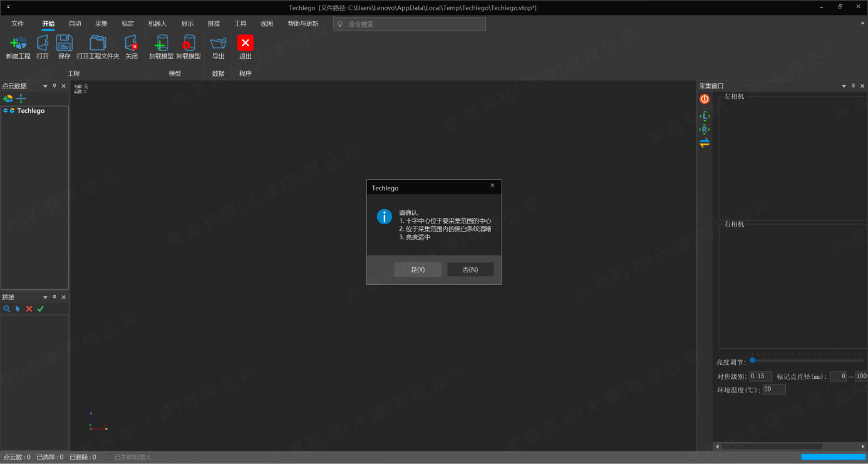Click the swap cameras arrows icon

tap(705, 143)
